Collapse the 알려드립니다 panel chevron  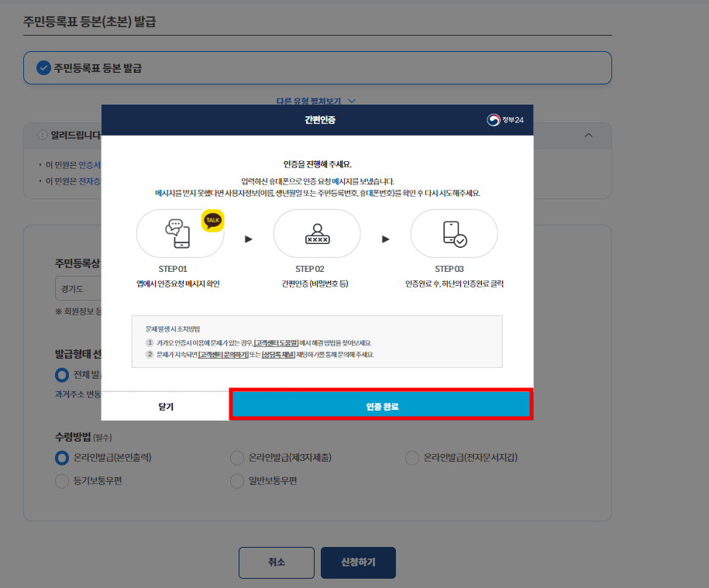tap(588, 135)
